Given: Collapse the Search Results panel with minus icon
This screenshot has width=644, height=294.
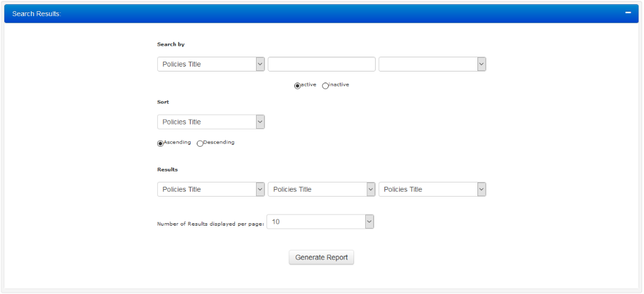Looking at the screenshot, I should [628, 13].
